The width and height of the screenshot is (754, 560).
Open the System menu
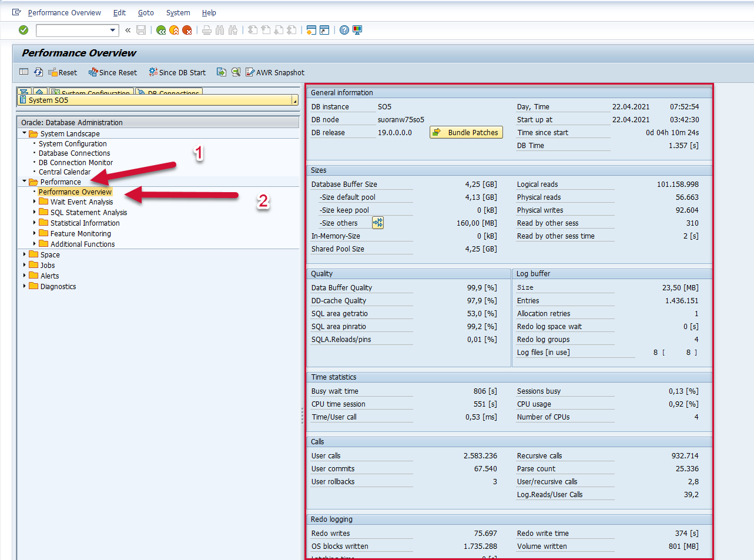click(x=178, y=12)
